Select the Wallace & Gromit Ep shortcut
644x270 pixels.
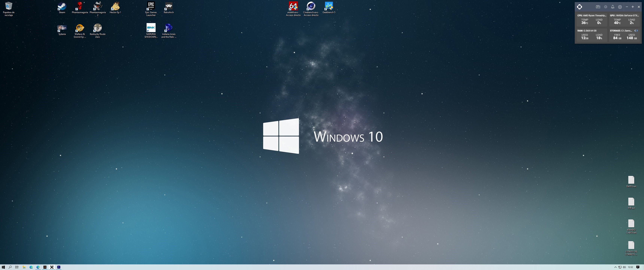click(80, 31)
